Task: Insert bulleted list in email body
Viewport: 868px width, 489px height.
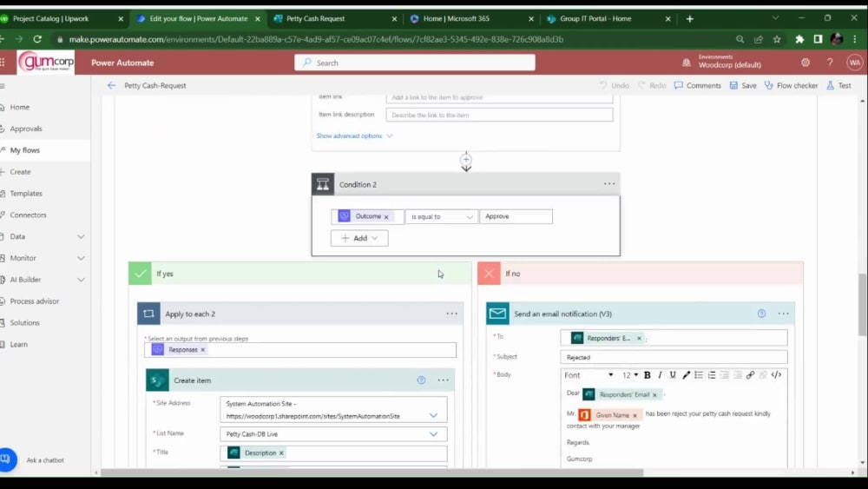Action: click(x=699, y=375)
